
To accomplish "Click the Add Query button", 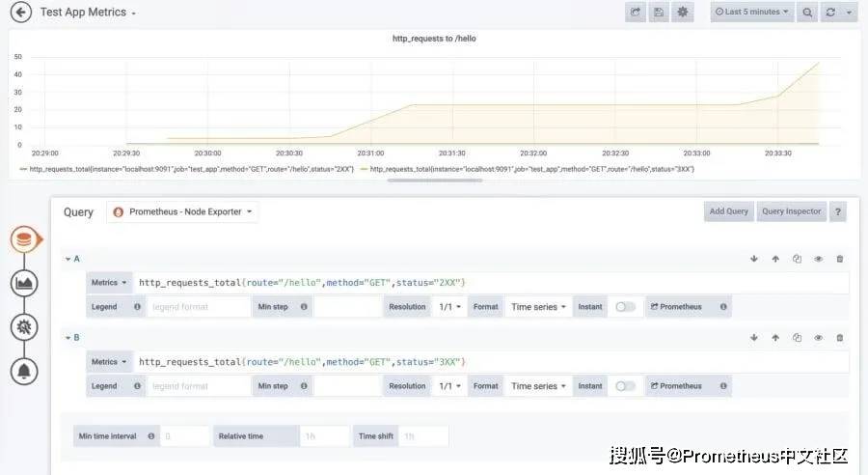I will (728, 211).
